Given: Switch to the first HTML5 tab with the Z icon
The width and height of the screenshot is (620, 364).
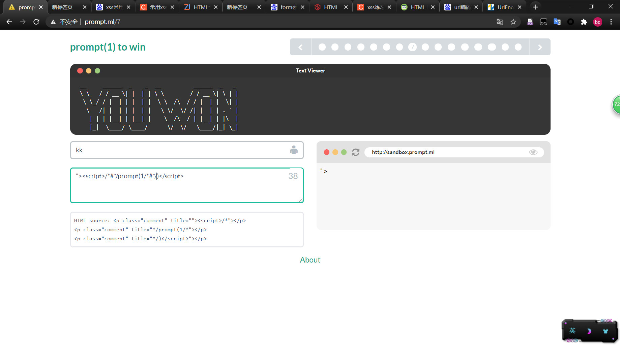Looking at the screenshot, I should point(201,7).
